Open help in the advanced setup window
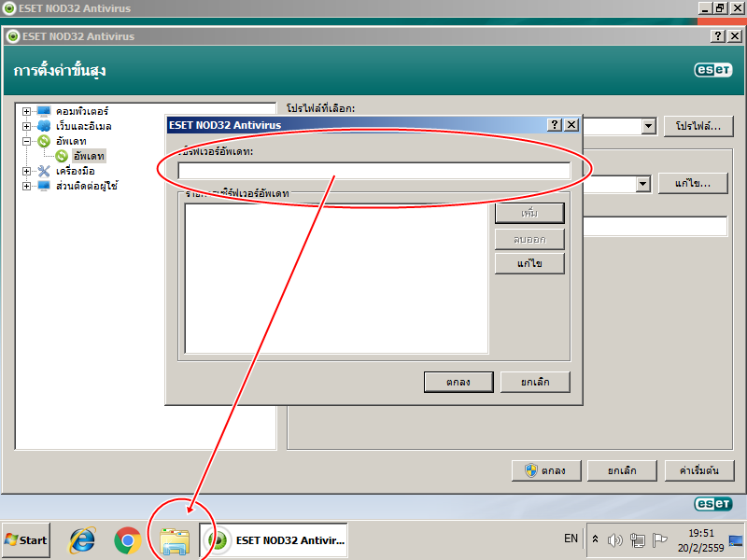747x560 pixels. (x=718, y=36)
